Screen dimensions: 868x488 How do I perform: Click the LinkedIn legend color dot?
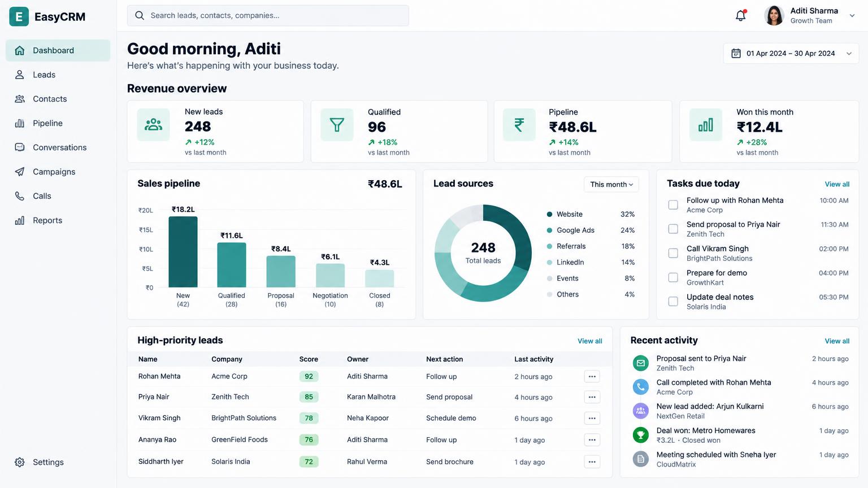click(x=549, y=262)
